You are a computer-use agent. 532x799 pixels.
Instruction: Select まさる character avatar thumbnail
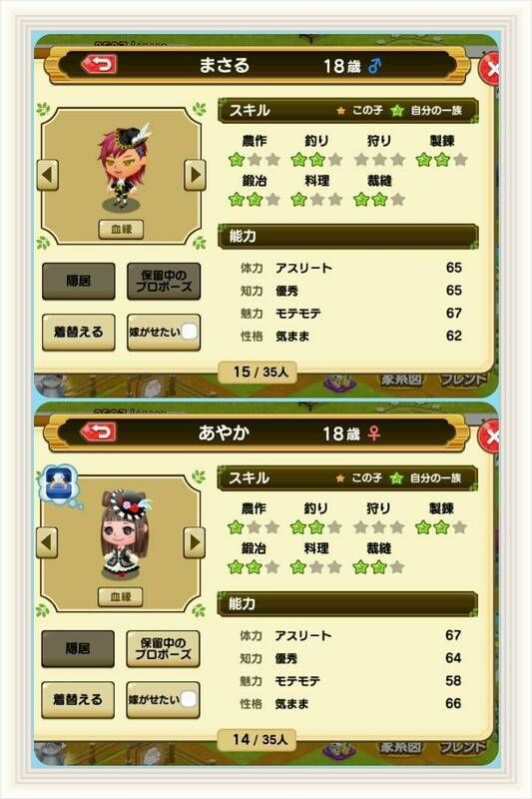click(x=122, y=167)
